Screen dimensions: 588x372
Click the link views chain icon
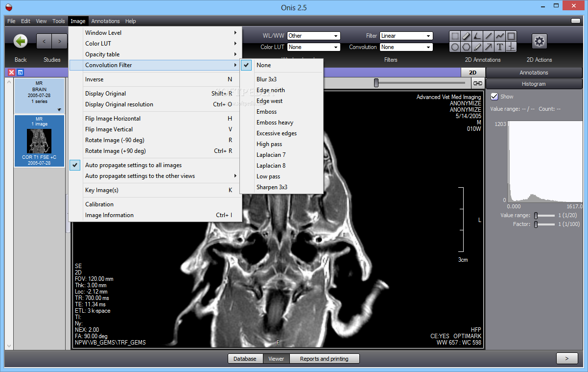click(478, 83)
